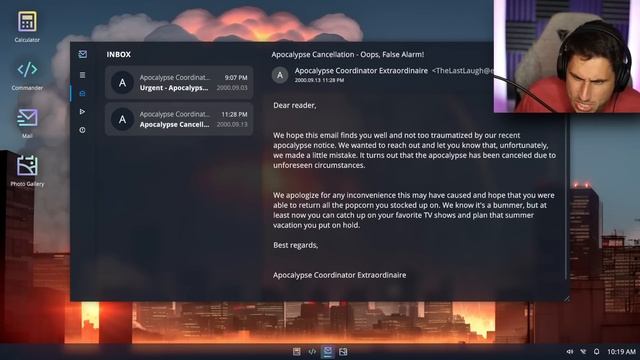Click the email subject line 'Apocalypse Cancellation - Oops, False Alarm!'
This screenshot has width=640, height=360.
click(x=348, y=54)
